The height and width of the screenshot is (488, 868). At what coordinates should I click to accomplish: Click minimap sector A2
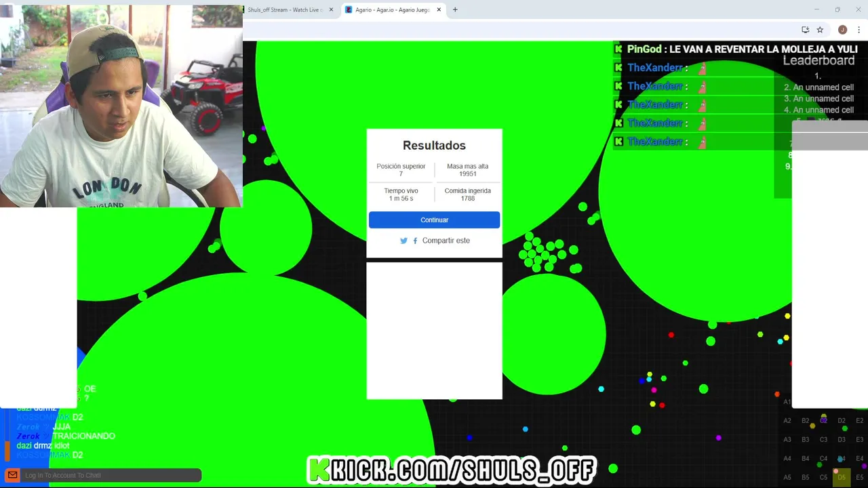click(x=787, y=420)
